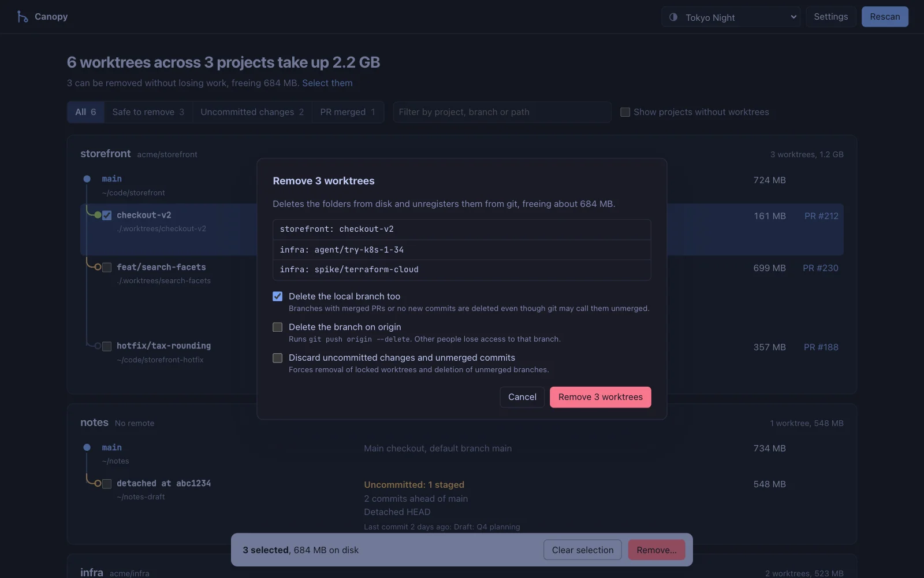Check the detached at abc1234 checkbox
The image size is (924, 578).
tap(107, 484)
